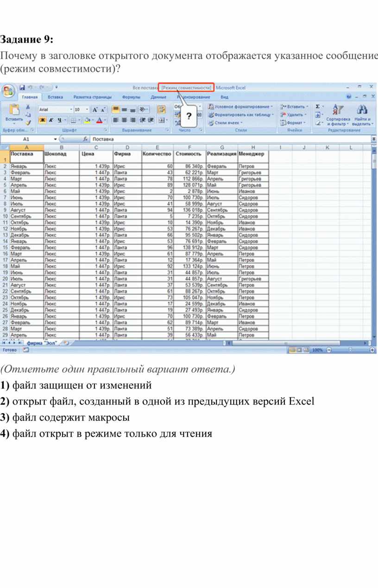This screenshot has height=588, width=378.
Task: Expand Cell Styles (Стили ячеек) gallery
Action: coord(225,123)
